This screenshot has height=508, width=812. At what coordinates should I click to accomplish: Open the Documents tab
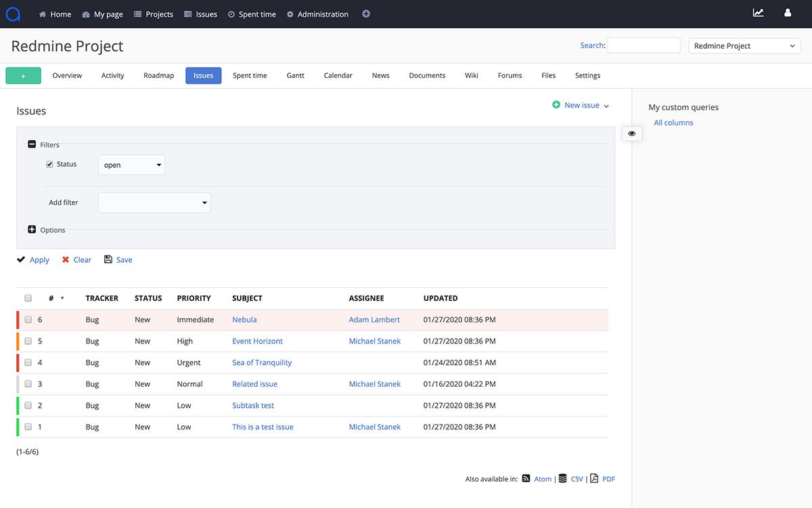click(x=427, y=76)
